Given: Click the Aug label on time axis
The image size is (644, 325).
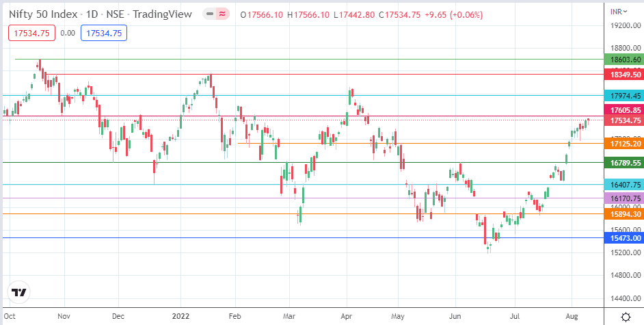Looking at the screenshot, I should coord(572,316).
